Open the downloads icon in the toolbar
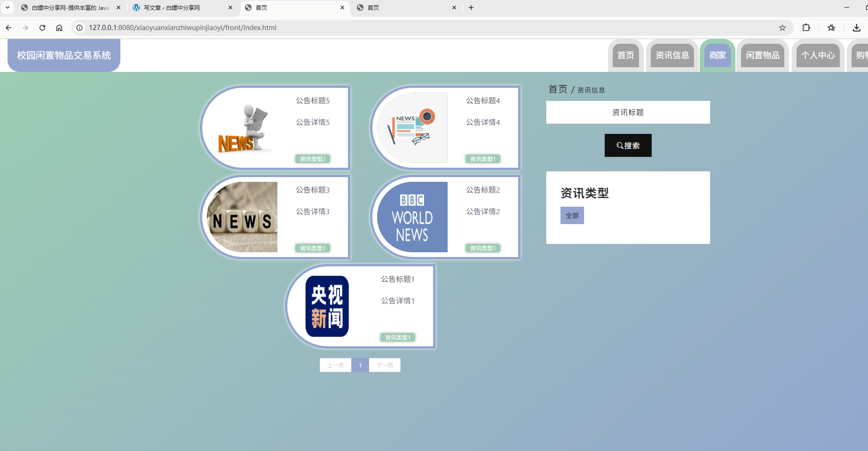This screenshot has width=868, height=451. tap(856, 28)
